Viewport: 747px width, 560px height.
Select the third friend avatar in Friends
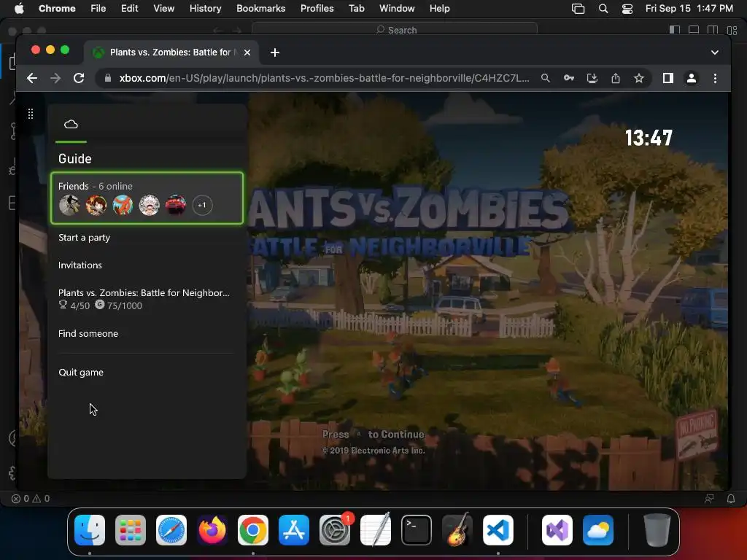pos(123,205)
